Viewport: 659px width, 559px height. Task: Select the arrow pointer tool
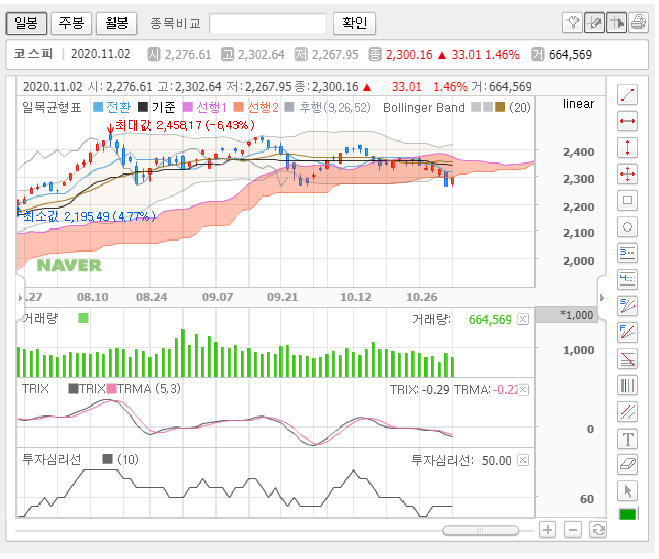pos(627,491)
